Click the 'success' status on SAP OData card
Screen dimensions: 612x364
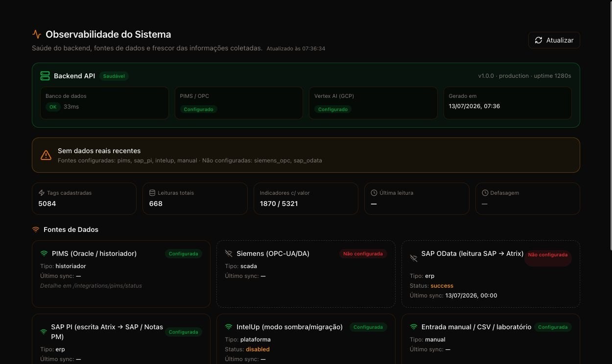tap(442, 286)
